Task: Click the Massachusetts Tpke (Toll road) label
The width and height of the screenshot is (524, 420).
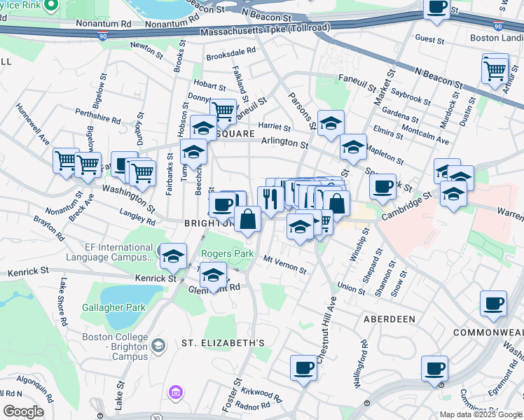Action: [x=266, y=30]
